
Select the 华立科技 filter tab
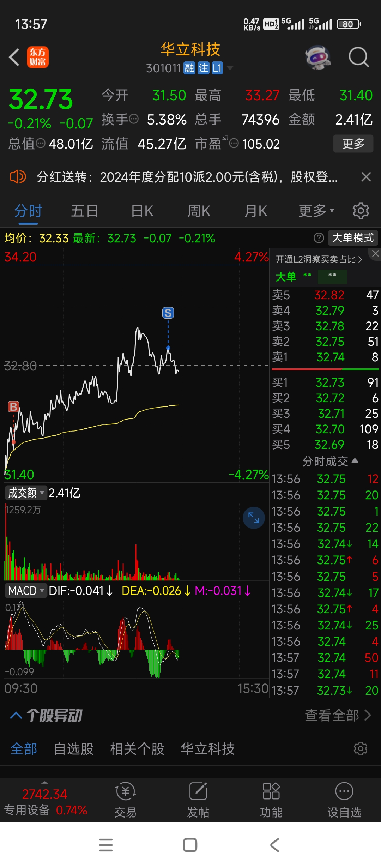coord(207,749)
